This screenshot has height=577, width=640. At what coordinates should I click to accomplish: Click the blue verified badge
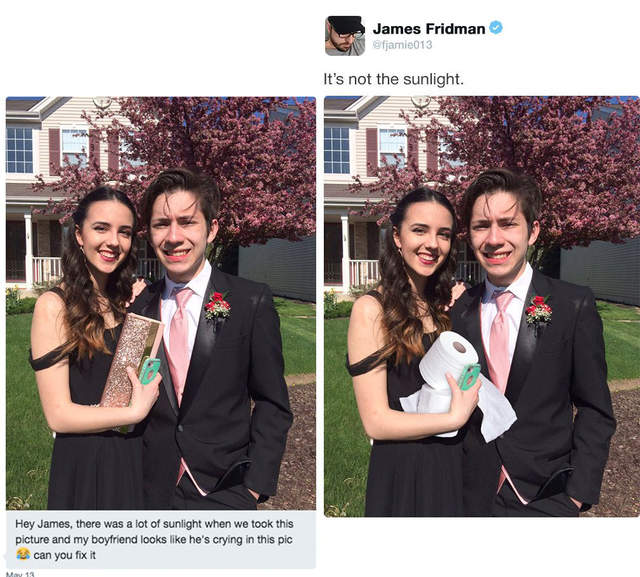click(496, 28)
